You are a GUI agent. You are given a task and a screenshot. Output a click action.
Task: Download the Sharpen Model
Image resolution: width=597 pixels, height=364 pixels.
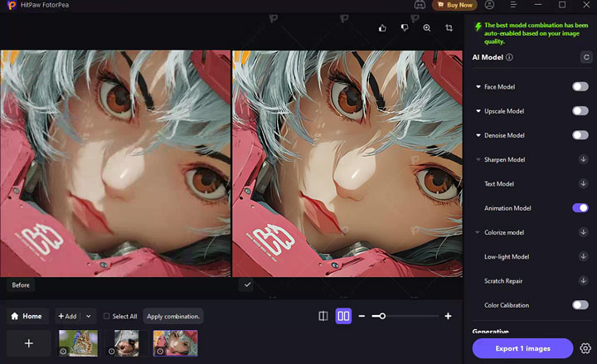tap(583, 159)
